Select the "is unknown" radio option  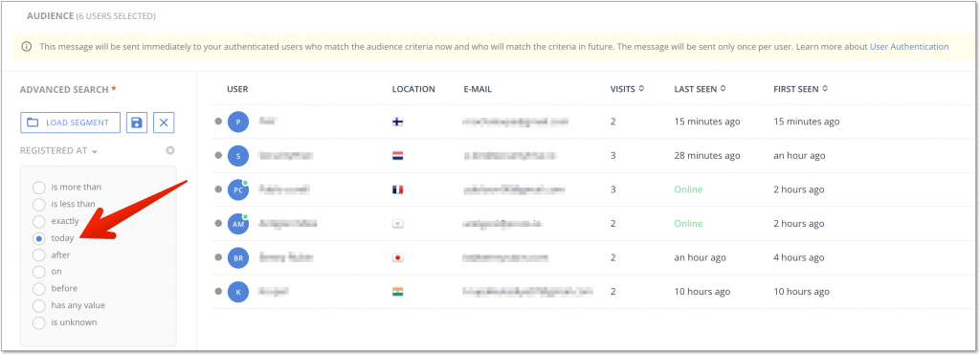[38, 322]
